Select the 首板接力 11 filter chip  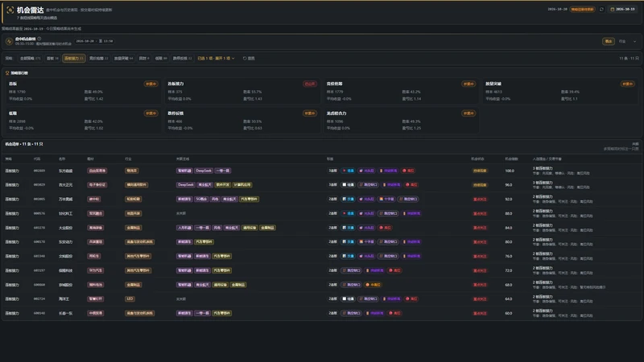pos(74,58)
